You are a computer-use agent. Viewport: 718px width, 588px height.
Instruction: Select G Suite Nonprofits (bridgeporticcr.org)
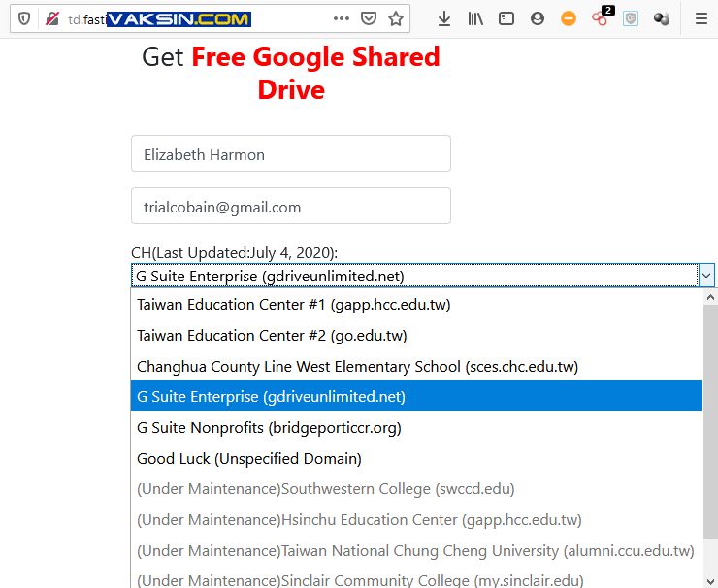point(416,427)
